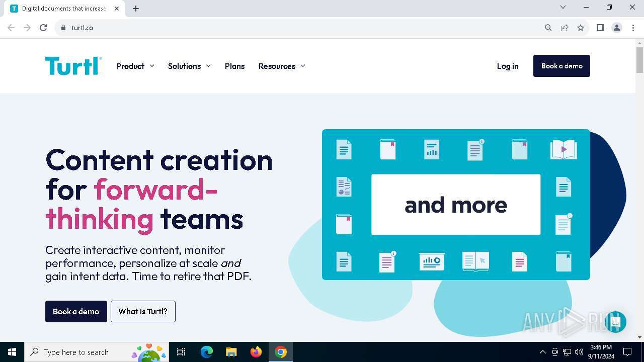
Task: Toggle the browser side panel
Action: point(601,28)
